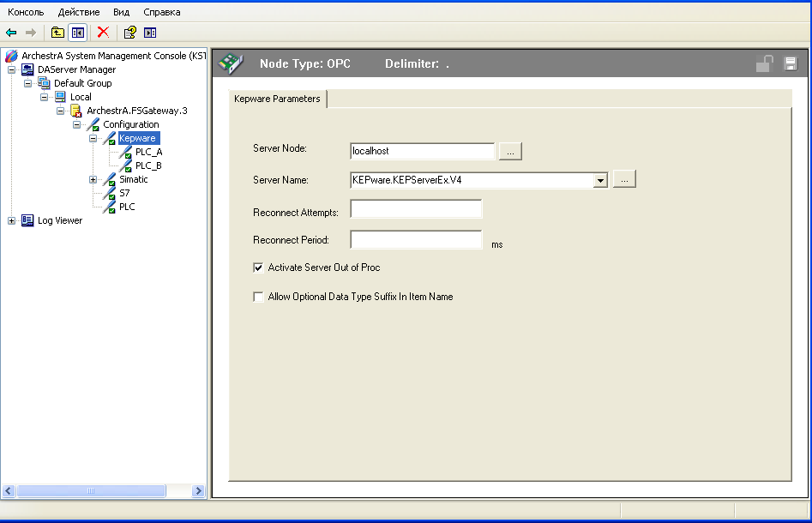812x523 pixels.
Task: Click the tree pane horizontal scrollbar
Action: coord(103,491)
